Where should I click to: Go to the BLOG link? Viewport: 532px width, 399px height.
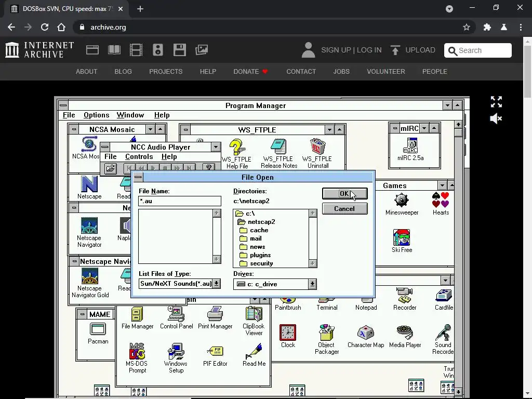tap(123, 72)
